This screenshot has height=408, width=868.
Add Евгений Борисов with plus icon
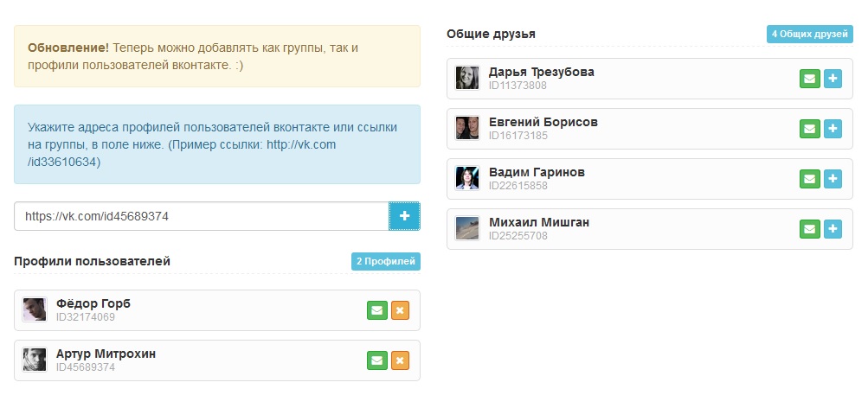(x=833, y=129)
